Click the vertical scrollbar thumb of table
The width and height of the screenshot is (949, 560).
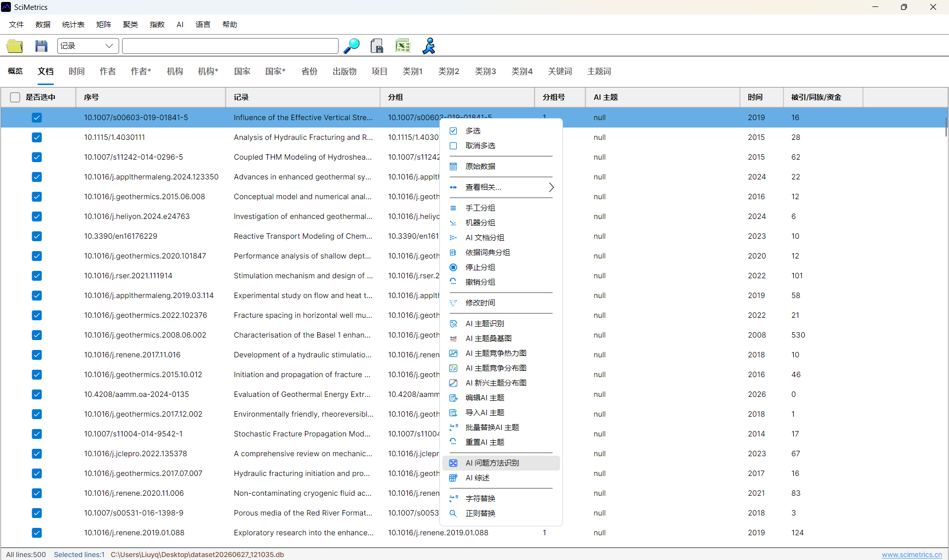coord(946,127)
